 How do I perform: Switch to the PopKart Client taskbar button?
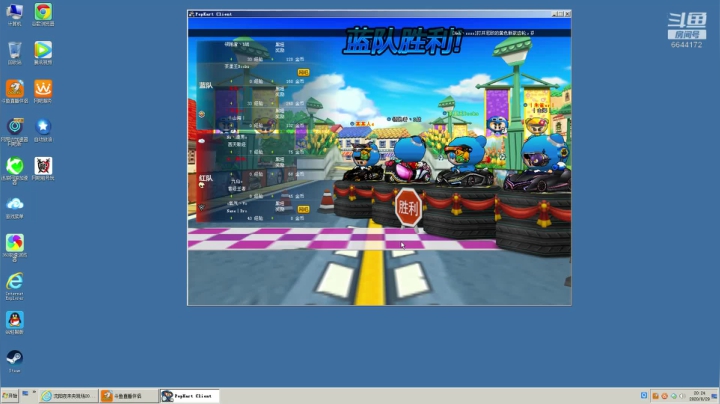189,396
